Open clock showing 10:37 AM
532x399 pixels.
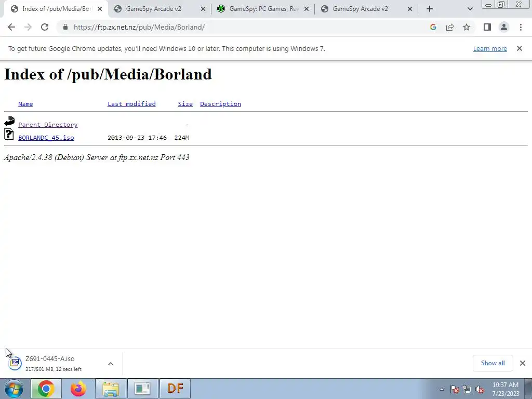[506, 389]
